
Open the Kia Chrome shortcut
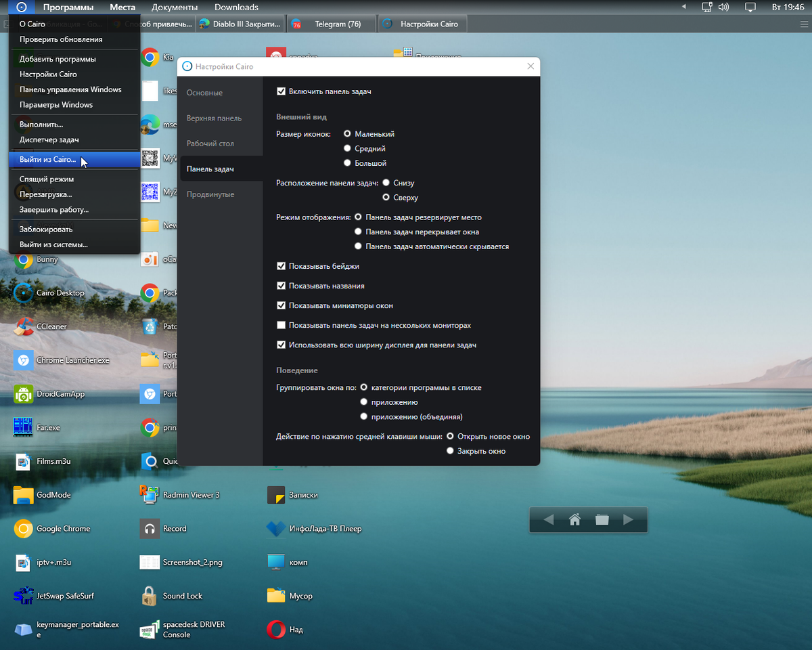click(150, 58)
